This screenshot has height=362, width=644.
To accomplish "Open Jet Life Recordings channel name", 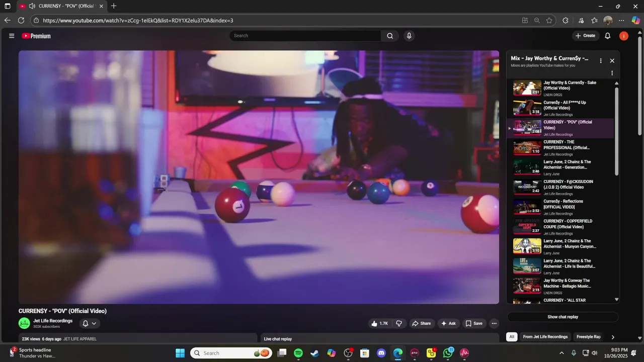I will coord(53,321).
